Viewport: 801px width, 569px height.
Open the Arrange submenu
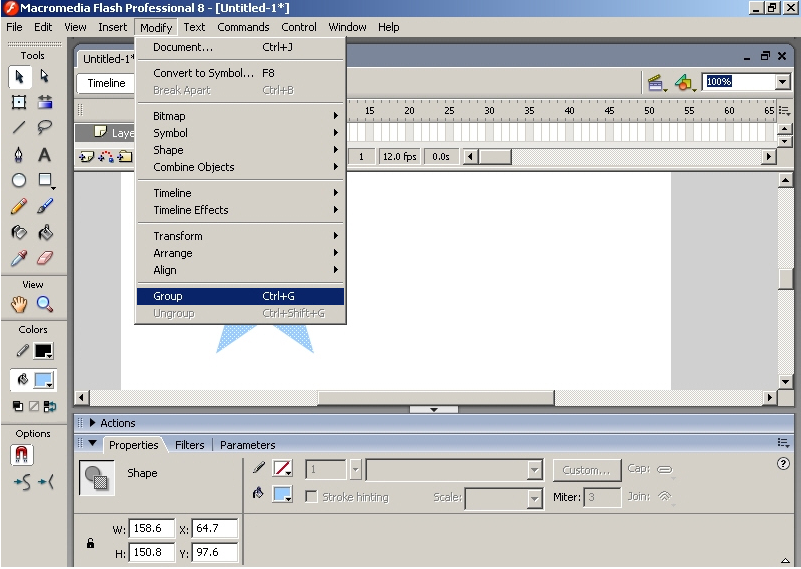pos(241,253)
